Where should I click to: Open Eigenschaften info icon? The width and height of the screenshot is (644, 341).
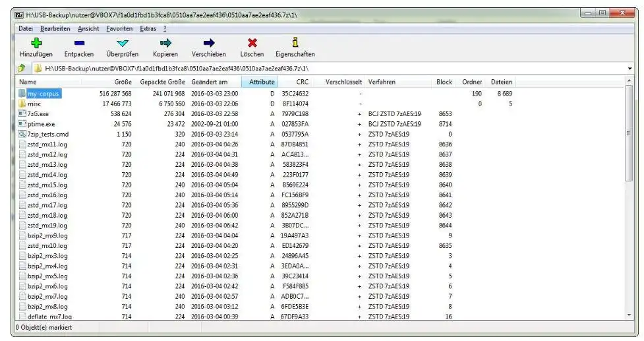point(295,42)
